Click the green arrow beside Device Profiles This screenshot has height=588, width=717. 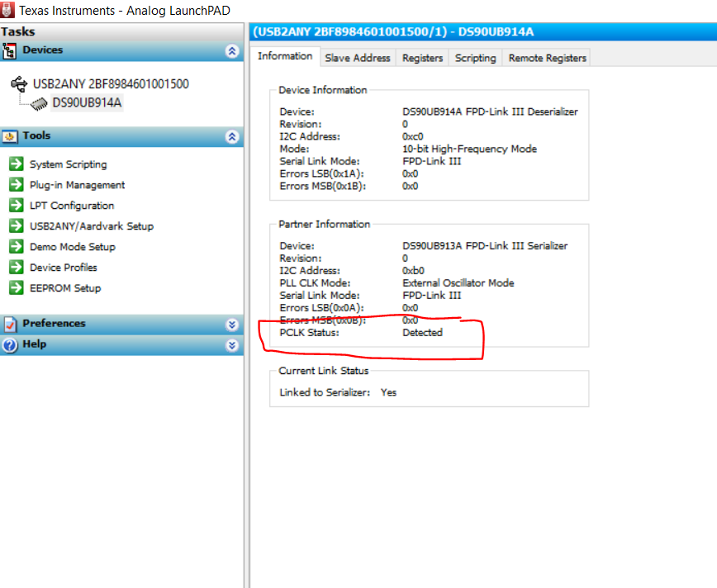(x=17, y=267)
